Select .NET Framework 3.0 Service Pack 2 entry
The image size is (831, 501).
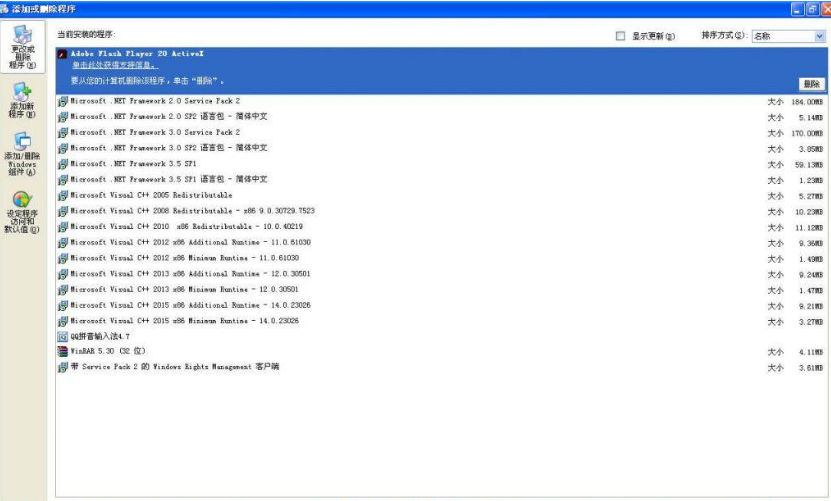tap(155, 132)
